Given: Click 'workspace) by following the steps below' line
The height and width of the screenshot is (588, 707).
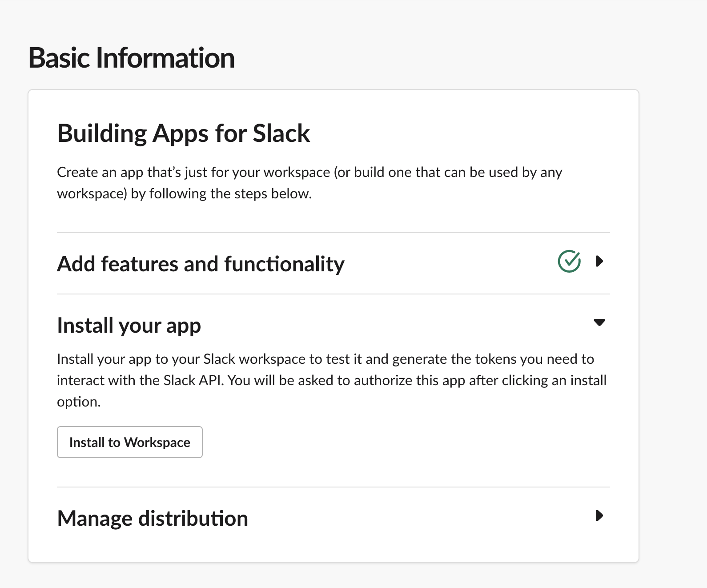Looking at the screenshot, I should [184, 194].
